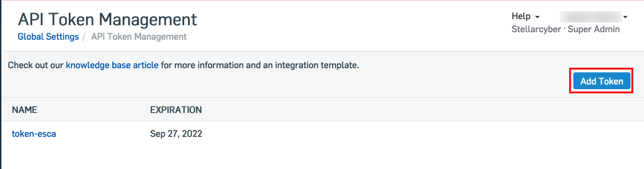Sort by the NAME column header
The width and height of the screenshot is (644, 169).
24,110
